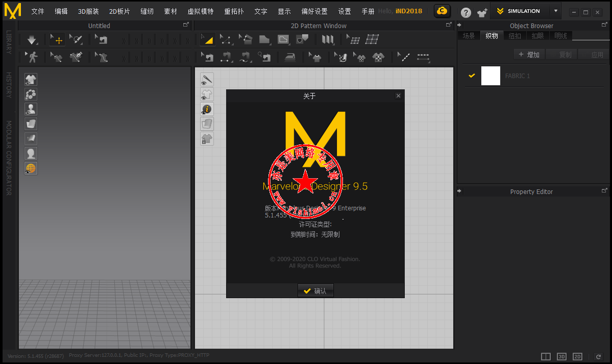The image size is (612, 364).
Task: Open the cloud connect icon in top bar
Action: click(442, 11)
